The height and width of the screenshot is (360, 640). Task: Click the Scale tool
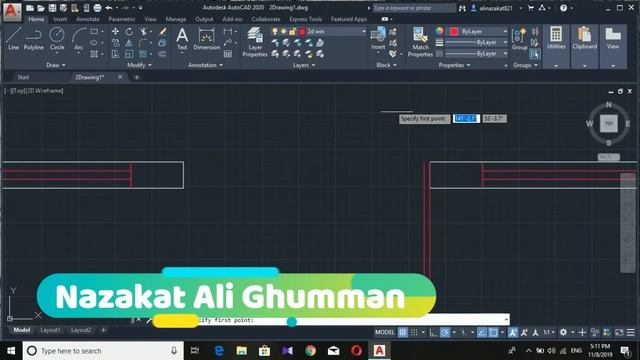[129, 54]
